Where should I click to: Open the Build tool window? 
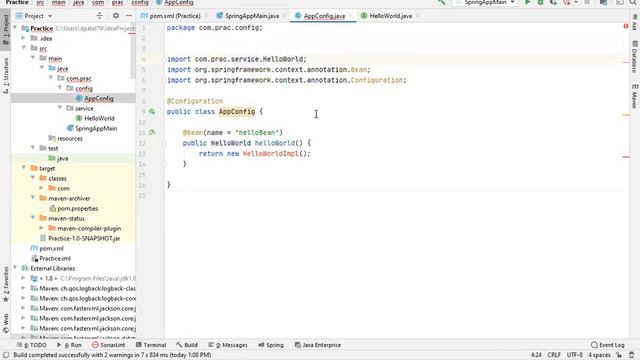[x=187, y=345]
